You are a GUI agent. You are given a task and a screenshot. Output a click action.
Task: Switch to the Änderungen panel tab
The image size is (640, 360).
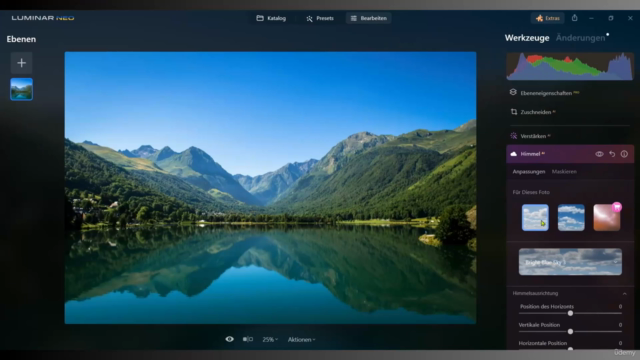click(580, 38)
